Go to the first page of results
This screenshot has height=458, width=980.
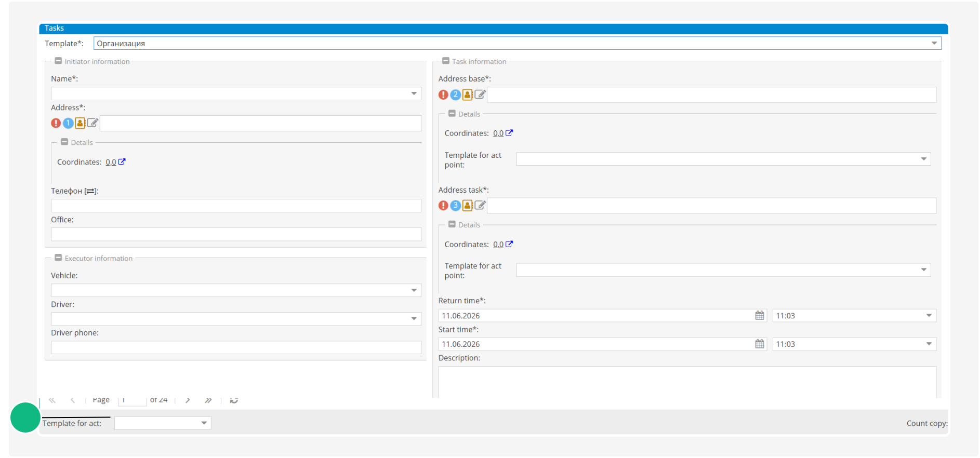pyautogui.click(x=52, y=400)
